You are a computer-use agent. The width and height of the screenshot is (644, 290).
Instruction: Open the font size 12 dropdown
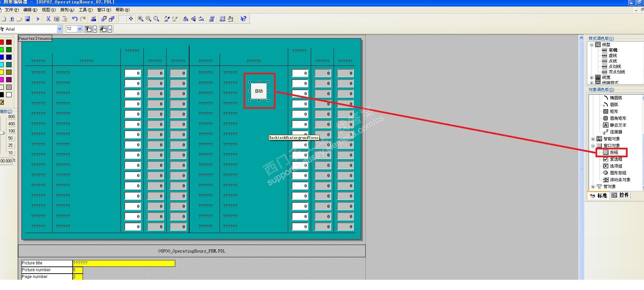(80, 29)
